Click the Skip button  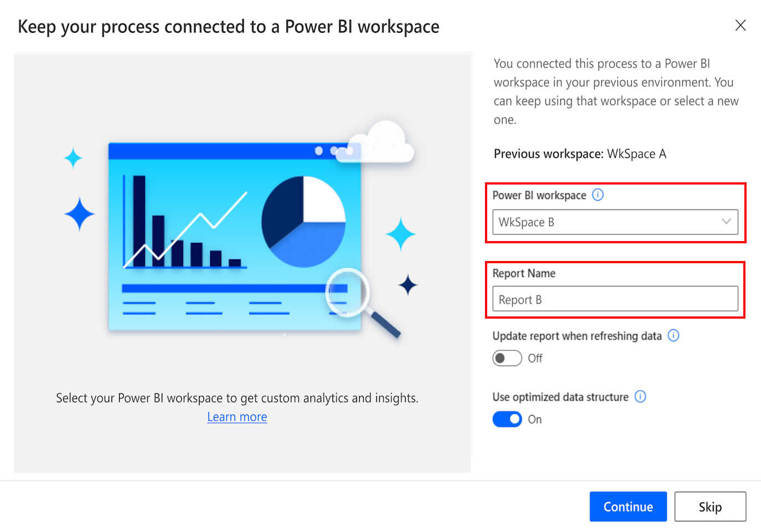pyautogui.click(x=710, y=507)
